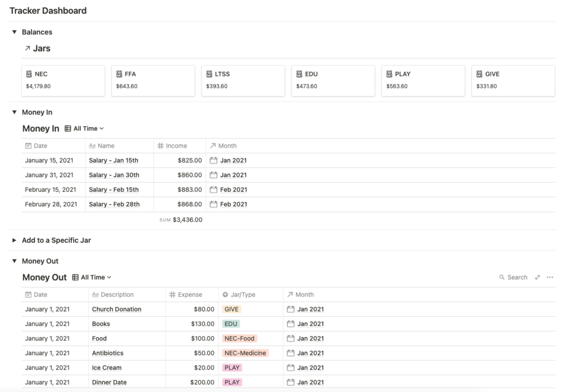Open the NEC jar card
This screenshot has height=392, width=569.
[63, 80]
